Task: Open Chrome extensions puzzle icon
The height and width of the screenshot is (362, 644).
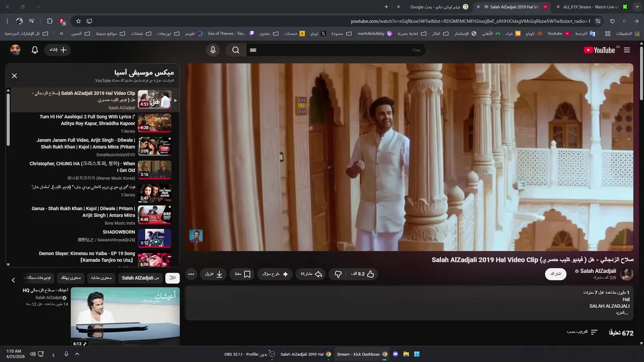Action: 49,21
